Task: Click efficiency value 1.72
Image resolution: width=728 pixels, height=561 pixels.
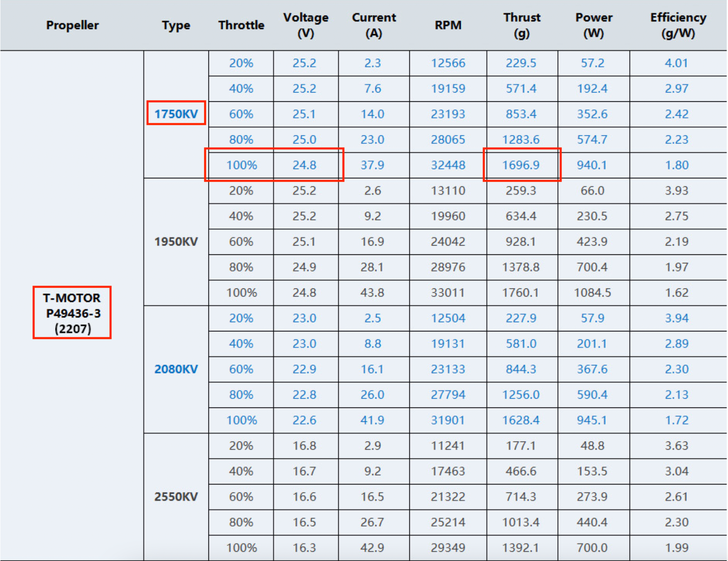Action: tap(677, 420)
